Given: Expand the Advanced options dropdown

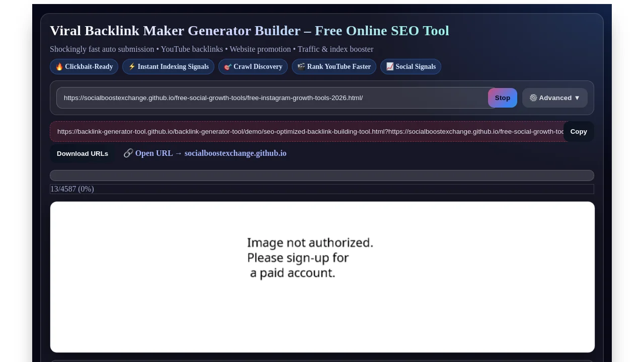Looking at the screenshot, I should click(x=554, y=98).
